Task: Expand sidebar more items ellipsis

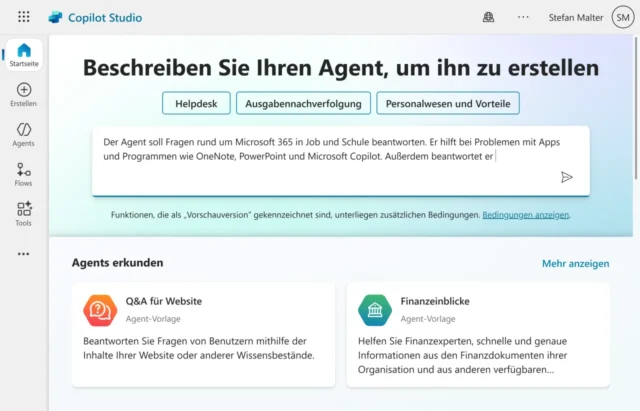Action: click(24, 254)
